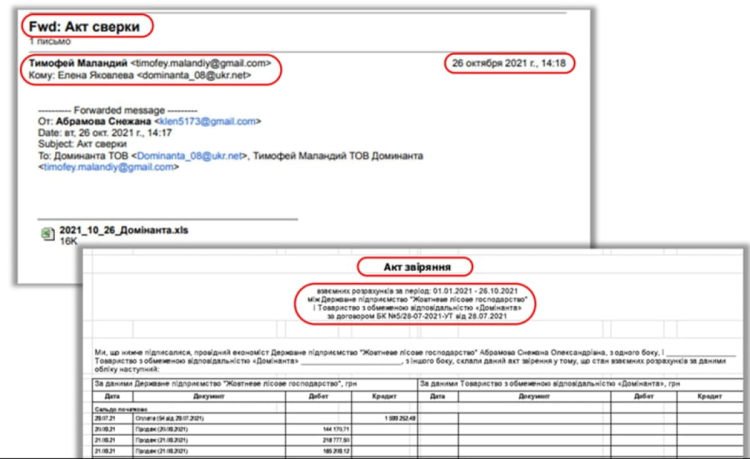Click Кредит column header in the Жовтневе лісове section
Screen dimensions: 750x459
click(x=384, y=396)
